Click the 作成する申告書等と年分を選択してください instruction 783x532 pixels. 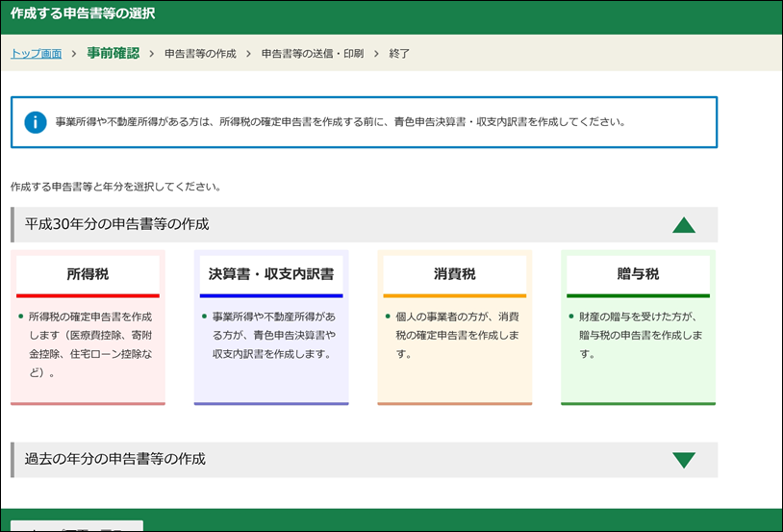click(115, 187)
